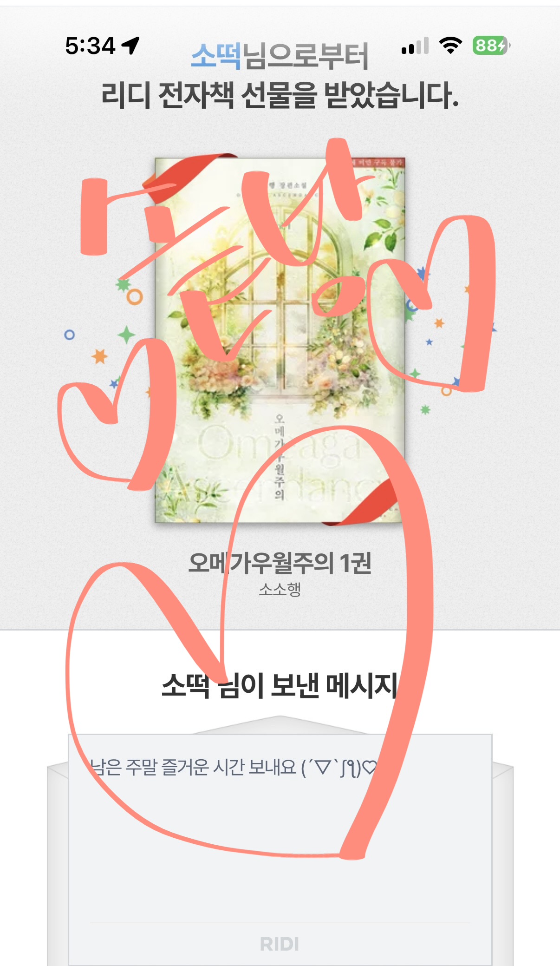Tap the green 88 battery indicator
560x966 pixels.
click(x=491, y=46)
